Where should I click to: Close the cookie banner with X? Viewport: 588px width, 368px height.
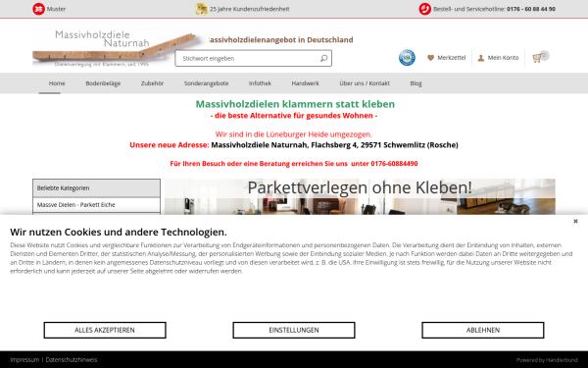575,222
